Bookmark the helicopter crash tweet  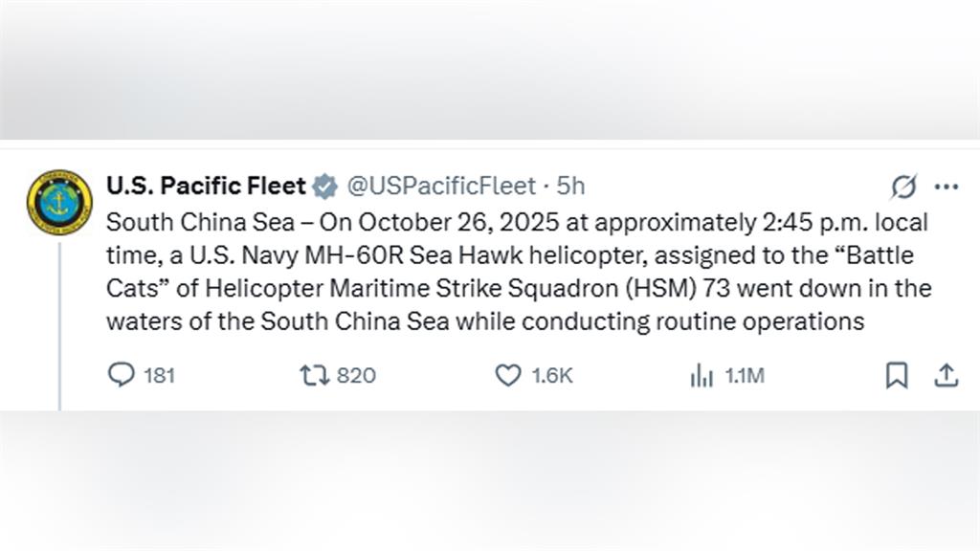pyautogui.click(x=897, y=376)
